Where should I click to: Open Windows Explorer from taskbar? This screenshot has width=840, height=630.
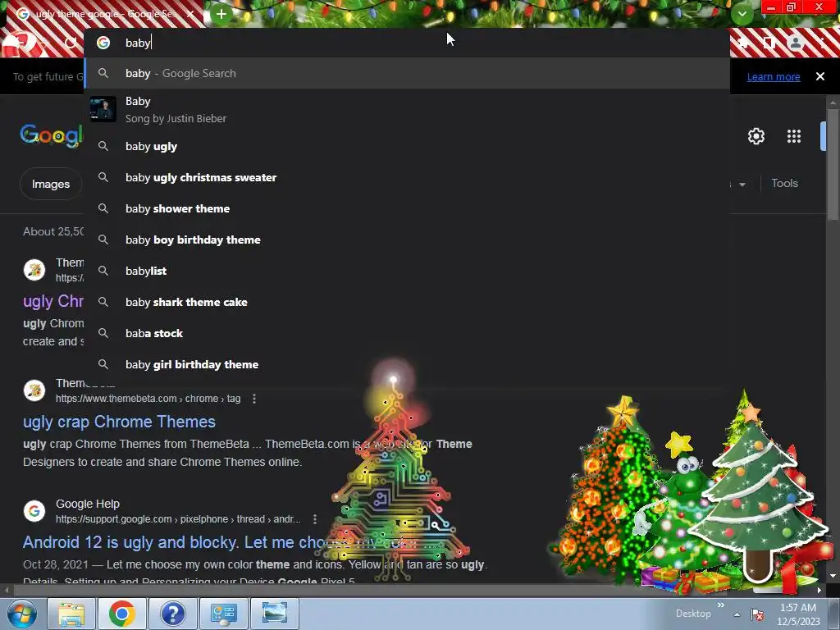coord(71,614)
